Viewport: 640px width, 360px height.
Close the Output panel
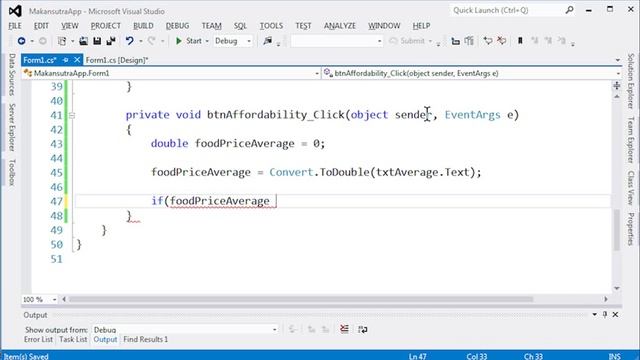pyautogui.click(x=615, y=314)
